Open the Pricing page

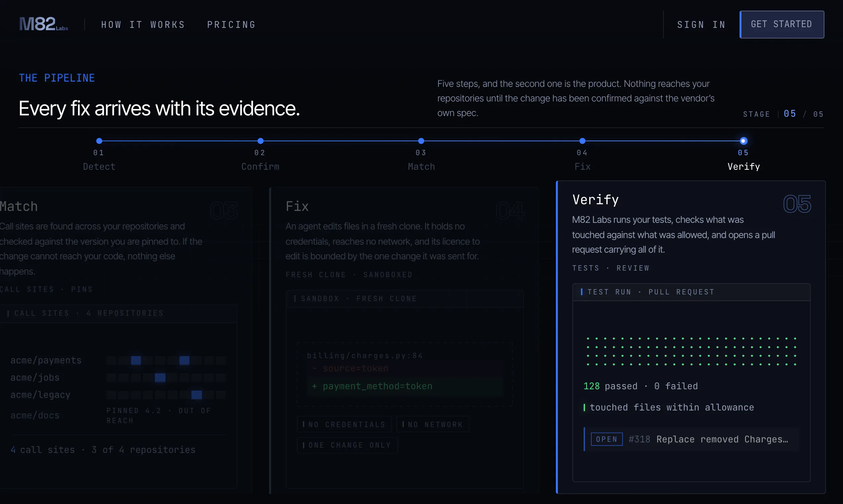[x=231, y=25]
